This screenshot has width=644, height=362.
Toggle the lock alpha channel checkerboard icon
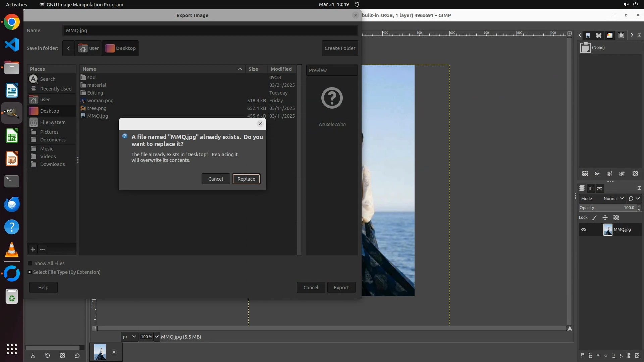coord(616,218)
